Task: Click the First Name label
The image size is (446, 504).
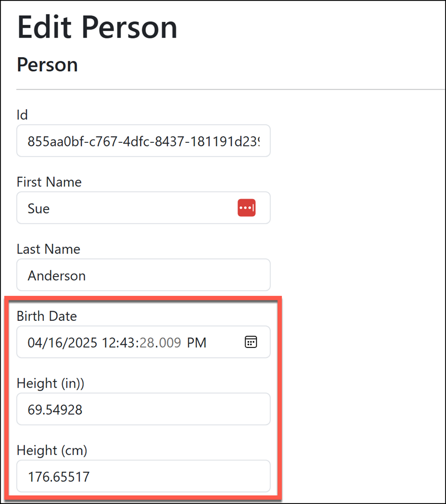Action: 49,182
